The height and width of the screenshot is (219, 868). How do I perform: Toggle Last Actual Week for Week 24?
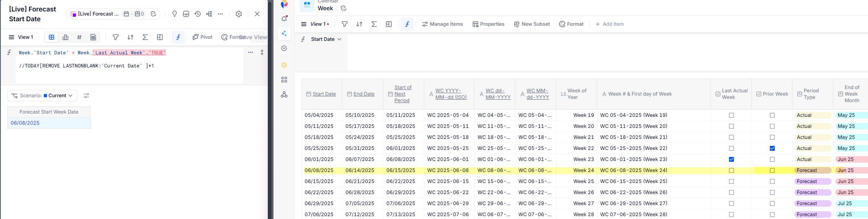click(731, 170)
